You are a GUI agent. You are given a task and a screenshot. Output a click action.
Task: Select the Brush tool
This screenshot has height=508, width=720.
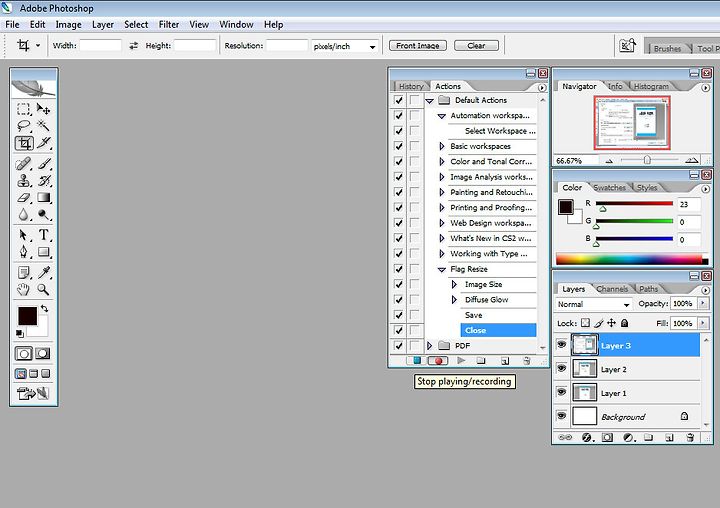point(44,164)
